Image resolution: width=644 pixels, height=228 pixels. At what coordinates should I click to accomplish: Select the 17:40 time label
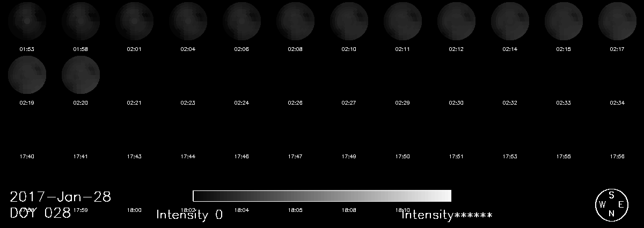click(x=27, y=156)
